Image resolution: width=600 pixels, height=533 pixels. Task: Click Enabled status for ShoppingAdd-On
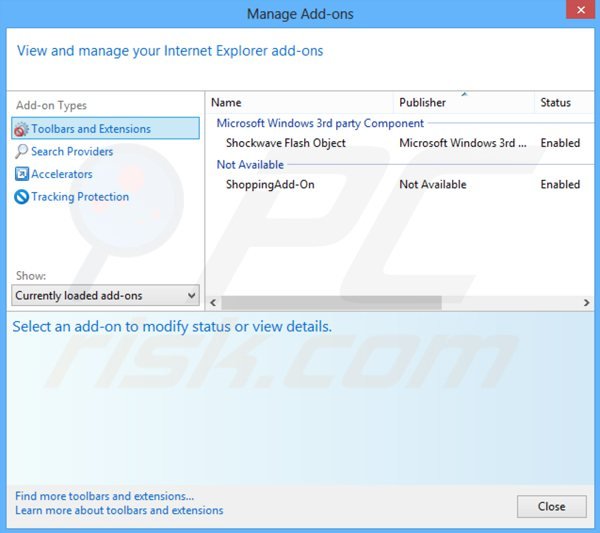[x=560, y=184]
